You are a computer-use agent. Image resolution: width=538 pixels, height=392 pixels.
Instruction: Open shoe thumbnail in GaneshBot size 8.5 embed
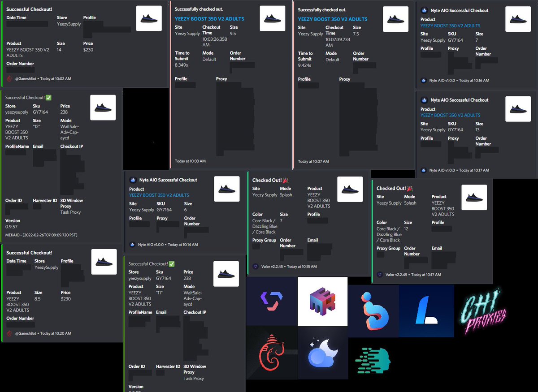pyautogui.click(x=104, y=262)
